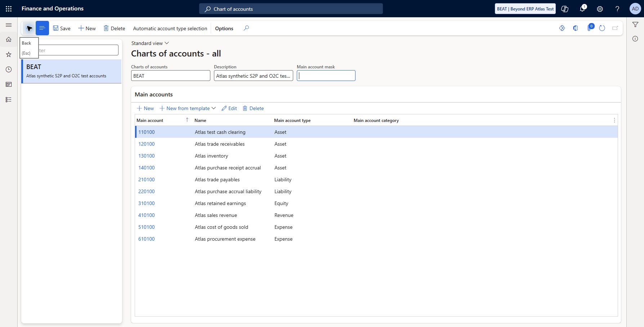Viewport: 644px width, 327px height.
Task: Open the notifications bell
Action: pos(582,9)
